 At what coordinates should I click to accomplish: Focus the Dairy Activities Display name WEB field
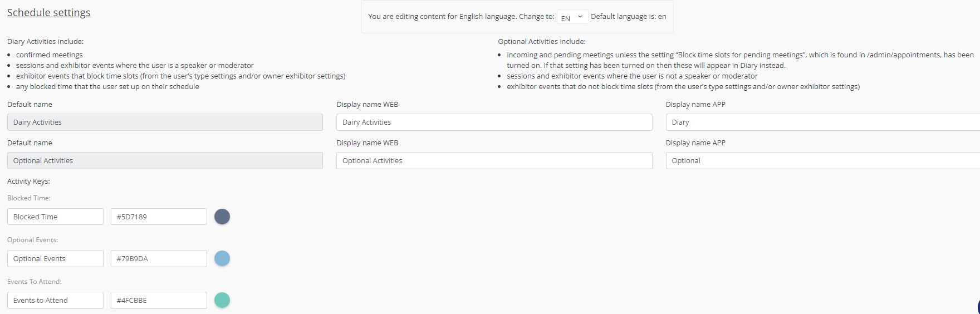tap(494, 122)
